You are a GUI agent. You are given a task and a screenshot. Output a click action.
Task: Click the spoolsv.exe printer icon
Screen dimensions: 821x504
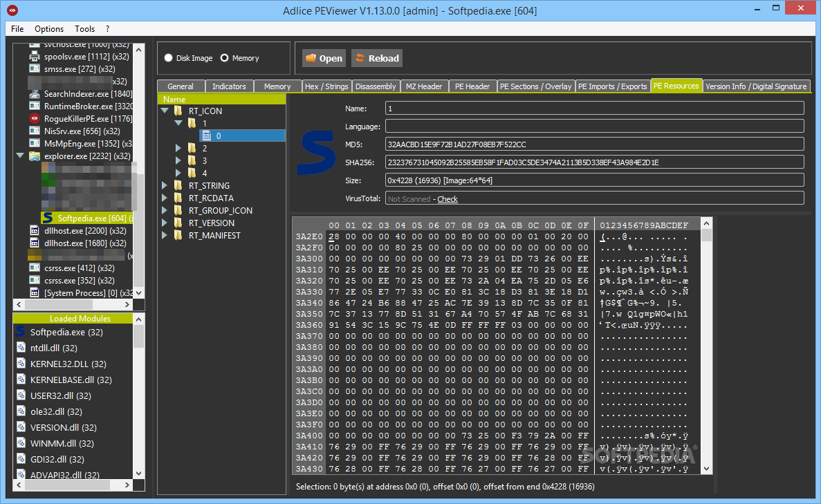coord(35,56)
